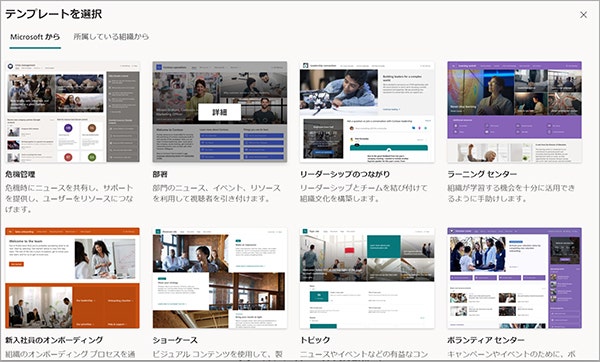Click the テンプレートを選択 dialog heading
The width and height of the screenshot is (600, 362).
click(x=53, y=14)
